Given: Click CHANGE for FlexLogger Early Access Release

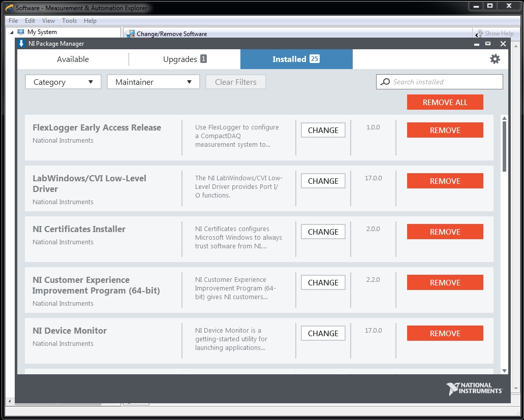Looking at the screenshot, I should click(x=323, y=130).
